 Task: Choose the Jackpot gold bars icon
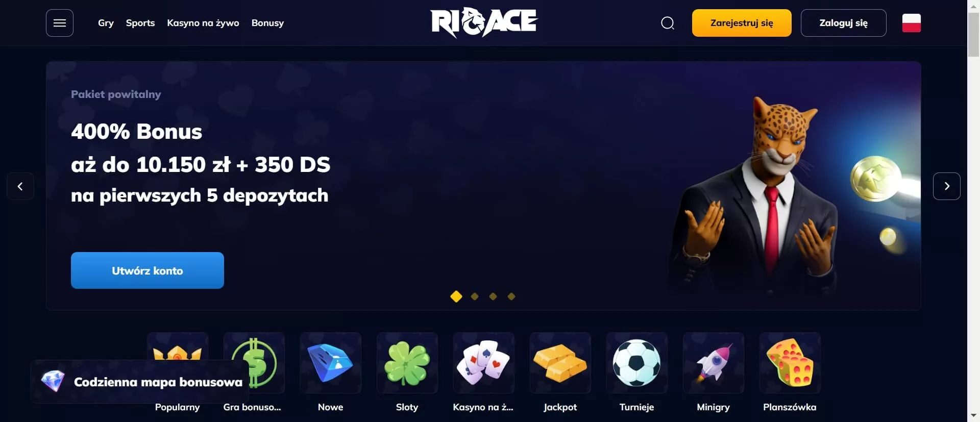tap(560, 363)
